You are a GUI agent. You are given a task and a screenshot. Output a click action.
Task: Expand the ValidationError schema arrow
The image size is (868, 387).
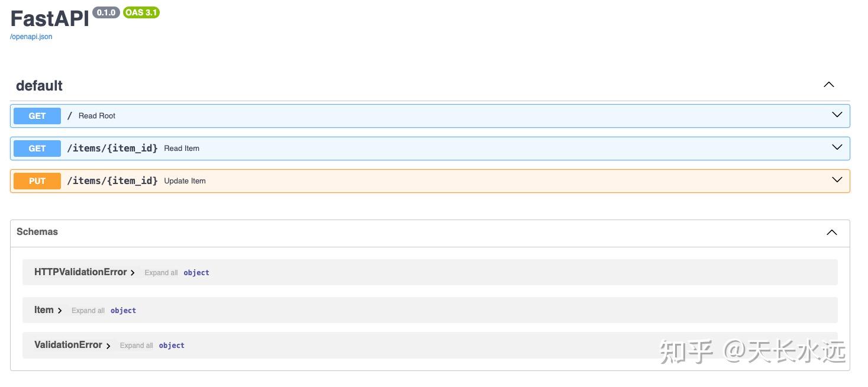coord(108,346)
